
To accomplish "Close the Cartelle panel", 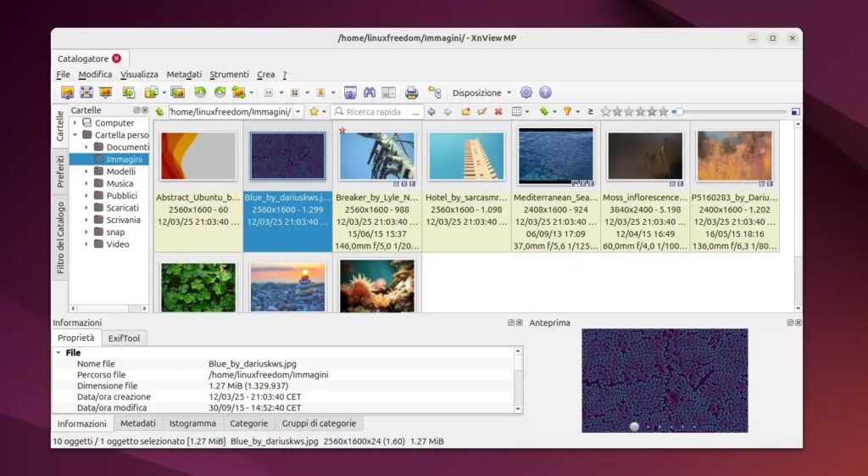I will click(x=145, y=110).
